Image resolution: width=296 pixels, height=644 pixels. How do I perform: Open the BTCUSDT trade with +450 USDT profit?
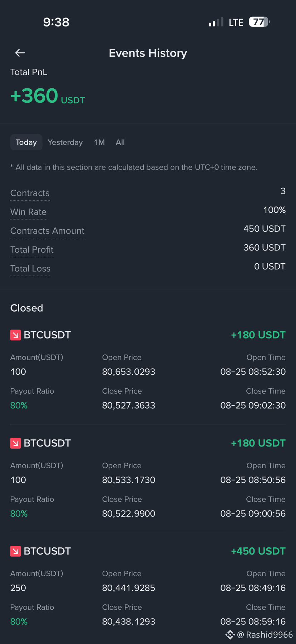click(x=148, y=587)
